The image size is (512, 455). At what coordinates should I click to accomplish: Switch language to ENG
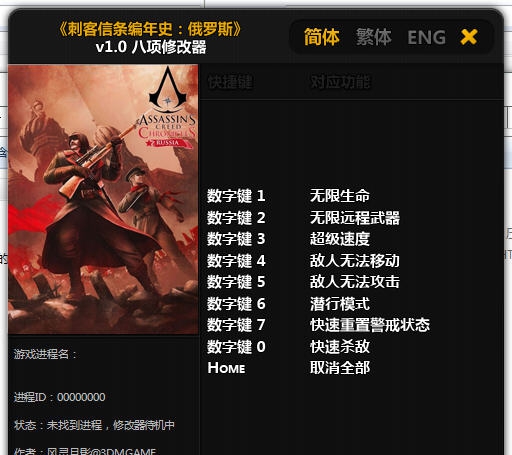pos(427,37)
